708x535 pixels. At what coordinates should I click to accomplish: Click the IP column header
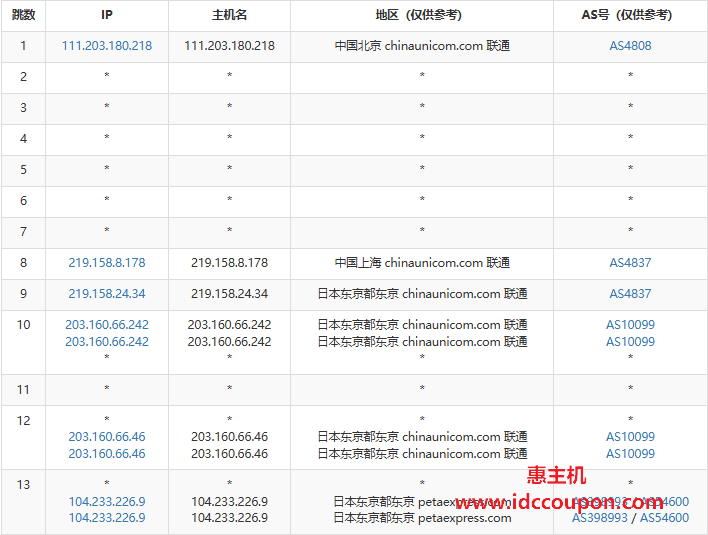(107, 15)
